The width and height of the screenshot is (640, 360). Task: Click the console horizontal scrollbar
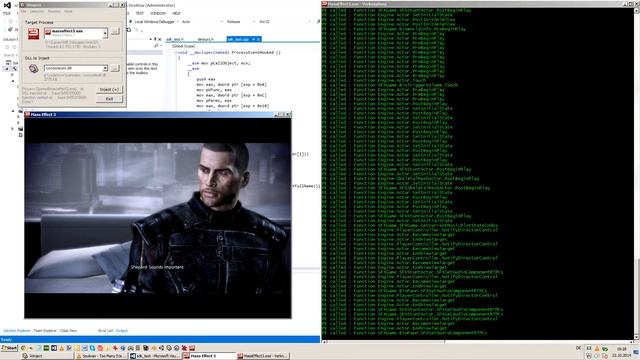click(x=478, y=342)
